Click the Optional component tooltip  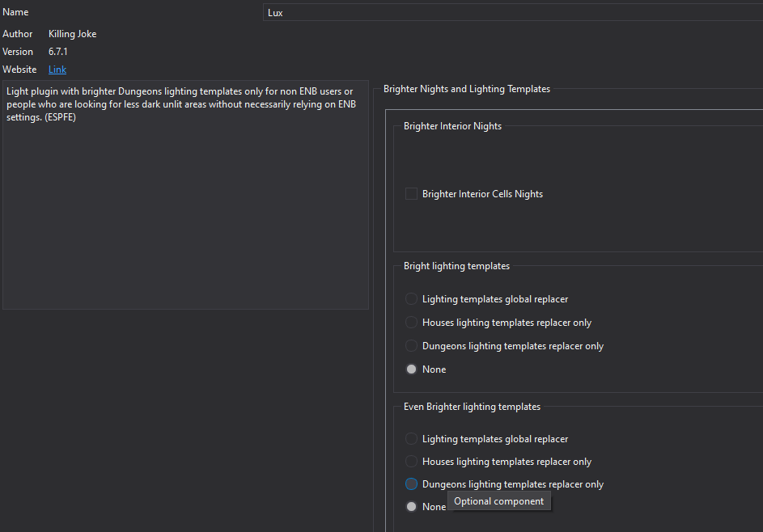coord(498,501)
